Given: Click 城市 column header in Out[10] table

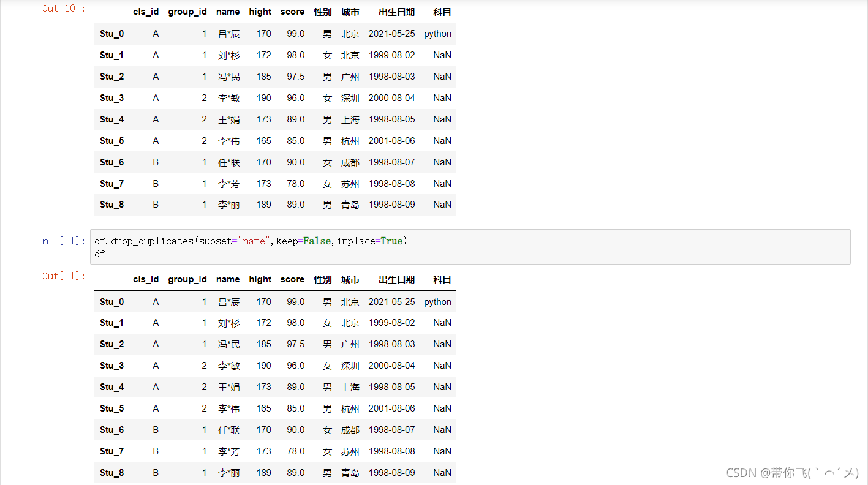Looking at the screenshot, I should pyautogui.click(x=350, y=12).
